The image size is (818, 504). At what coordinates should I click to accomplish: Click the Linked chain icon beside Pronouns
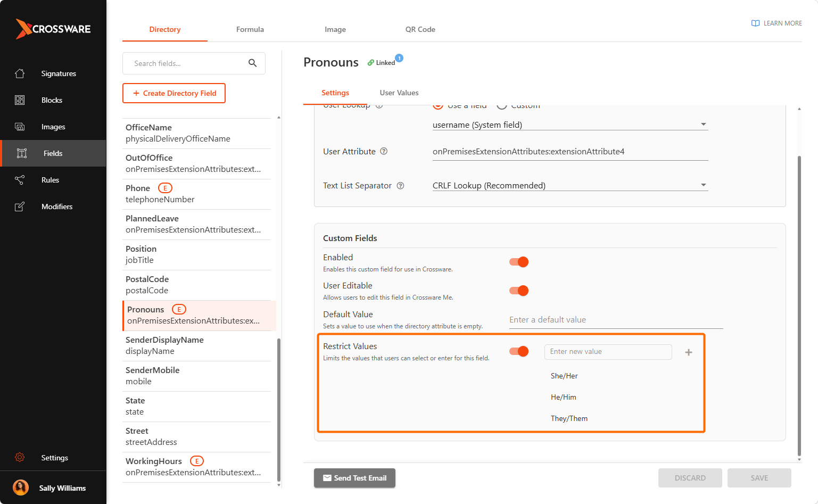[x=370, y=63]
